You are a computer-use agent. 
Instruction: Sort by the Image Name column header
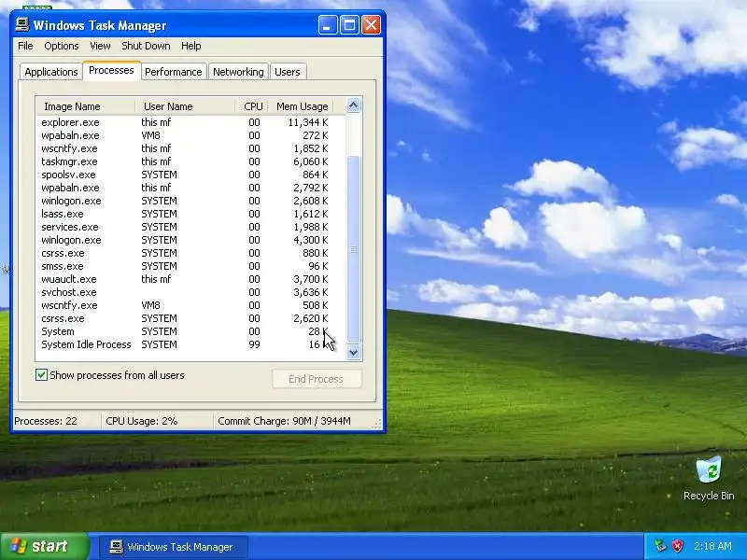coord(86,106)
